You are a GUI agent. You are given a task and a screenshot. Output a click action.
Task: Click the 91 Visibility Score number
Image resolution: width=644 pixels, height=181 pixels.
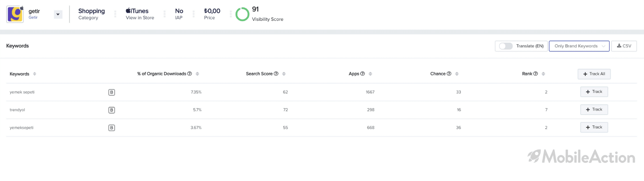pos(255,9)
